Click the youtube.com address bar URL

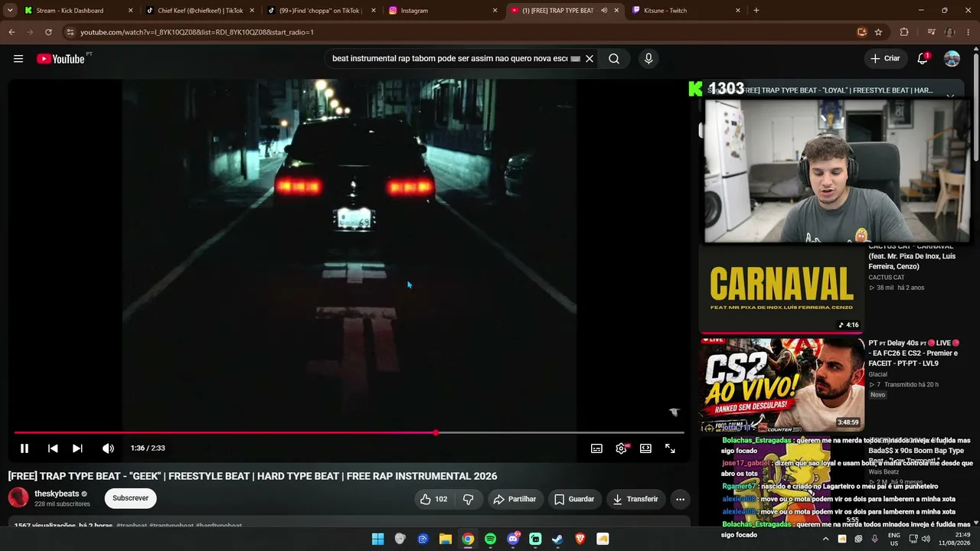point(197,32)
